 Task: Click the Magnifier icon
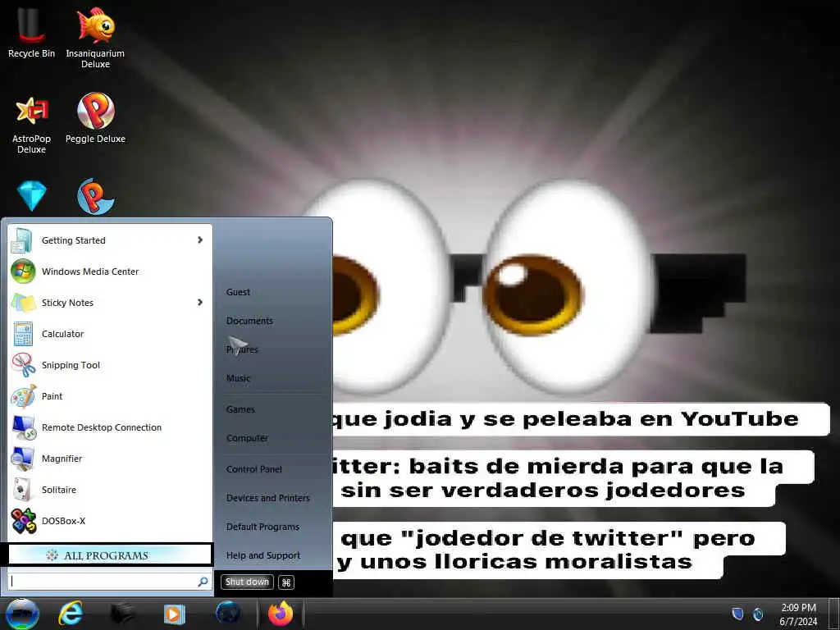click(23, 459)
